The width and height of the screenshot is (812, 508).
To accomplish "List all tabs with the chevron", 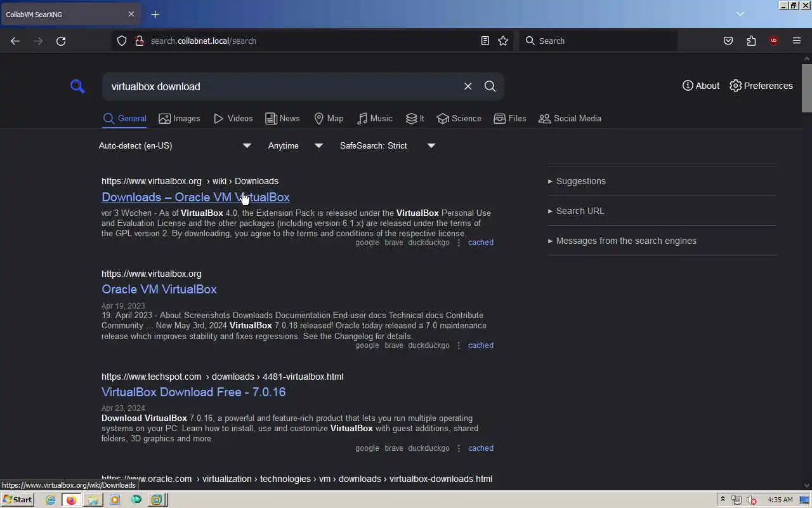I will click(740, 13).
